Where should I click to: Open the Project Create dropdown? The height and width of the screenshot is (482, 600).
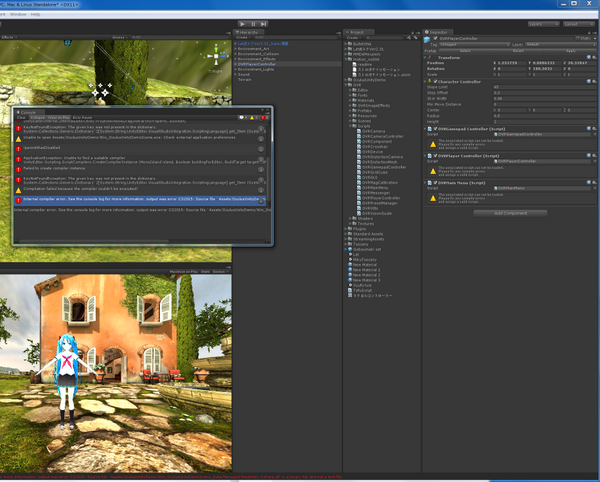352,37
